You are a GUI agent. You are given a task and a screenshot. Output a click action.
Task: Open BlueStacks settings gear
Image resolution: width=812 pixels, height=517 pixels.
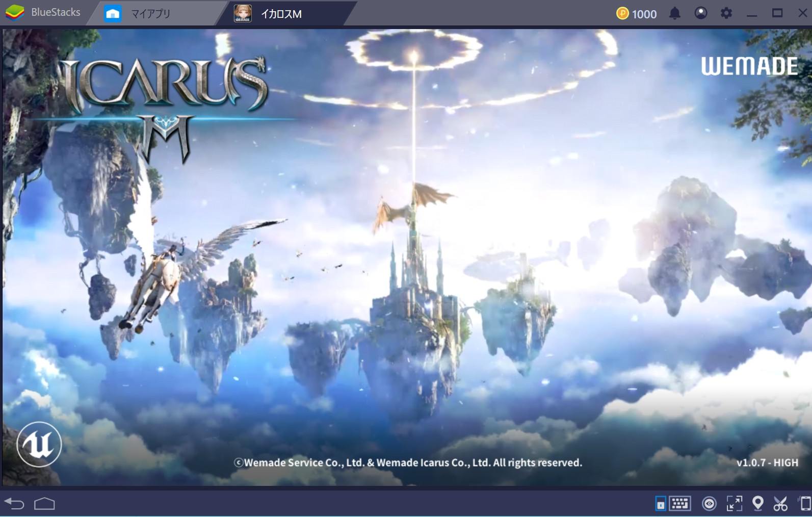click(x=726, y=13)
